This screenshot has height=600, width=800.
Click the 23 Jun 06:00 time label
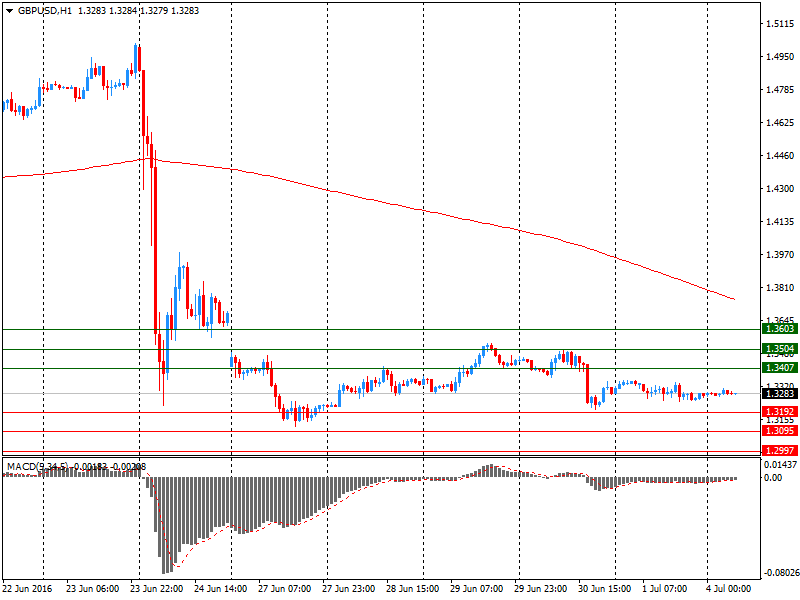[x=92, y=589]
